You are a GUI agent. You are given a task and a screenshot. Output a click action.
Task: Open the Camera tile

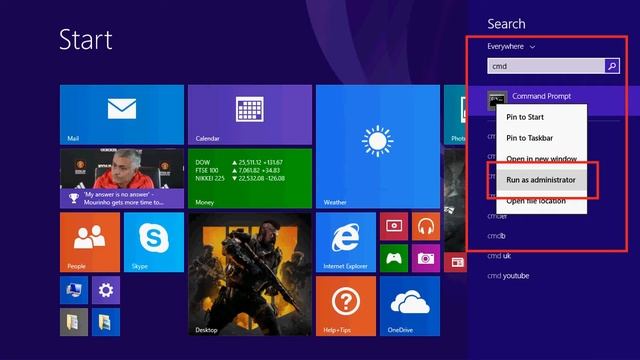click(x=426, y=258)
